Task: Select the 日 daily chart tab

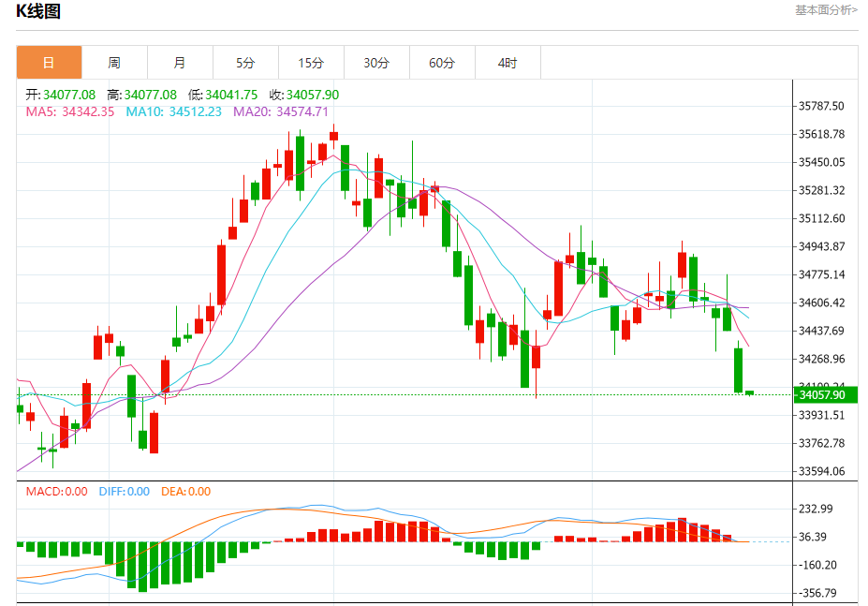Action: [x=50, y=63]
